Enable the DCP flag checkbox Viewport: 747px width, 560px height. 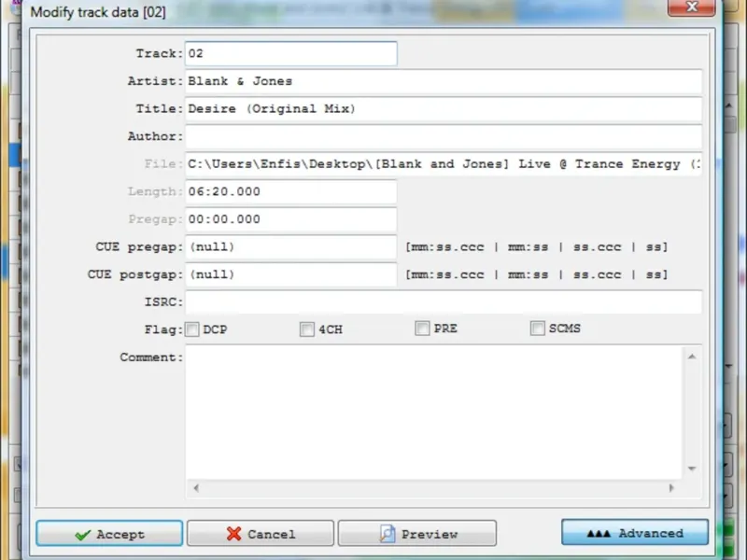click(192, 329)
